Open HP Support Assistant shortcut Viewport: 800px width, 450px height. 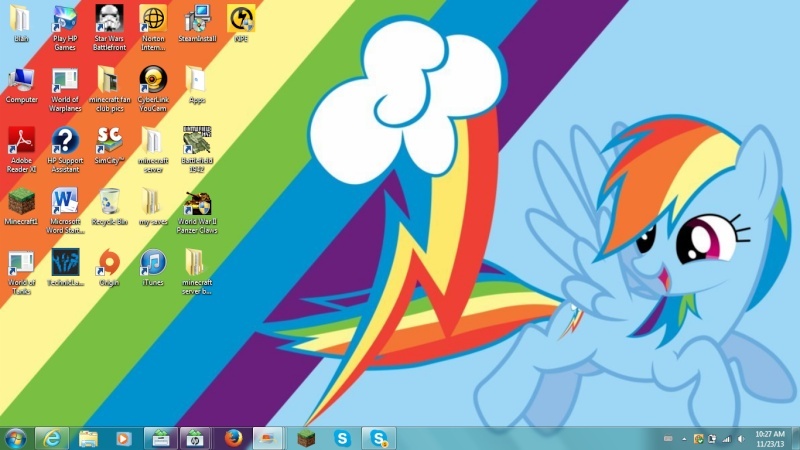[x=65, y=150]
